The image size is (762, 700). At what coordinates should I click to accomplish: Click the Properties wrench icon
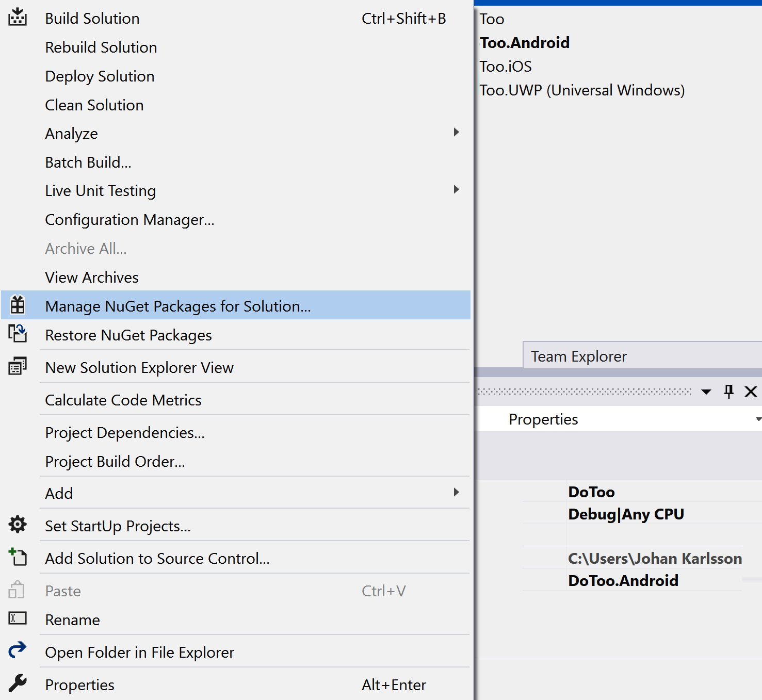[x=18, y=683]
